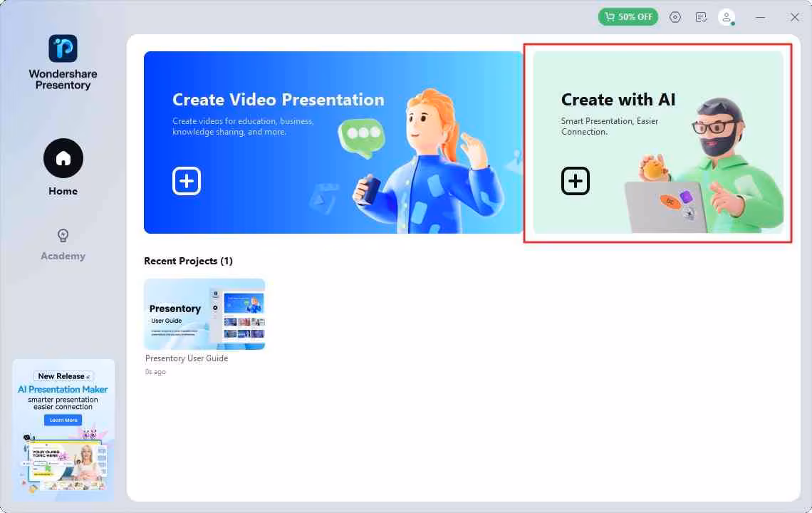Select the Create Video Presentation heading
Image resolution: width=812 pixels, height=513 pixels.
tap(278, 100)
